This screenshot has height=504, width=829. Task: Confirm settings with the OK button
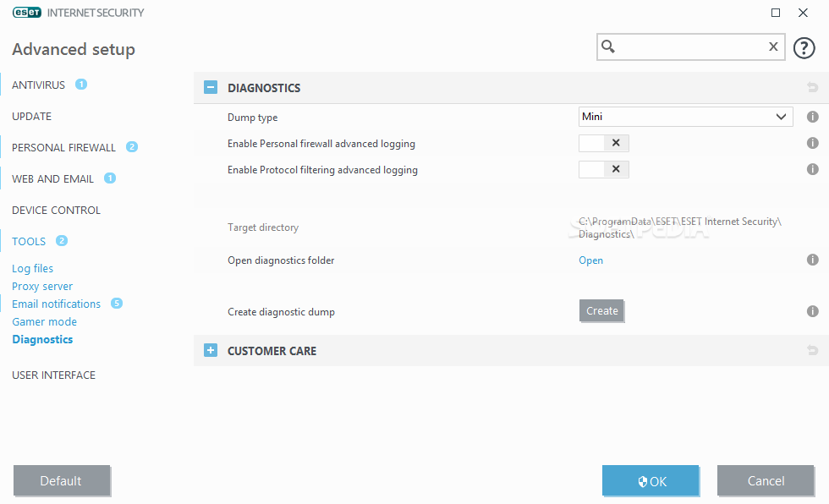coord(651,481)
